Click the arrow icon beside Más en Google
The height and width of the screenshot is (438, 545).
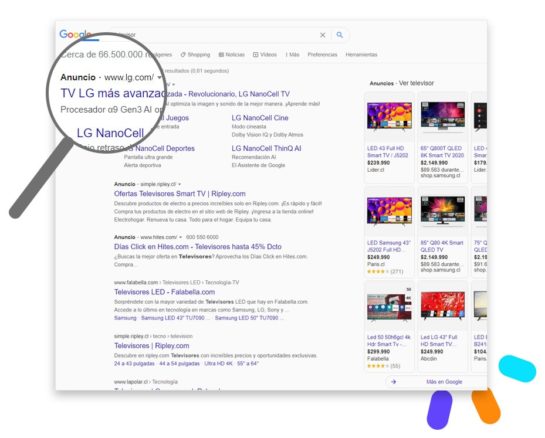393,382
